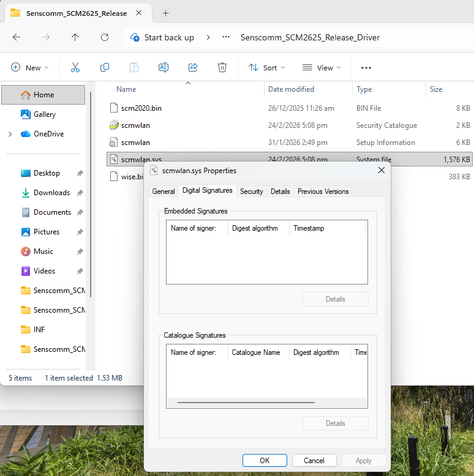474x476 pixels.
Task: Open the Previous Versions tab
Action: click(323, 192)
